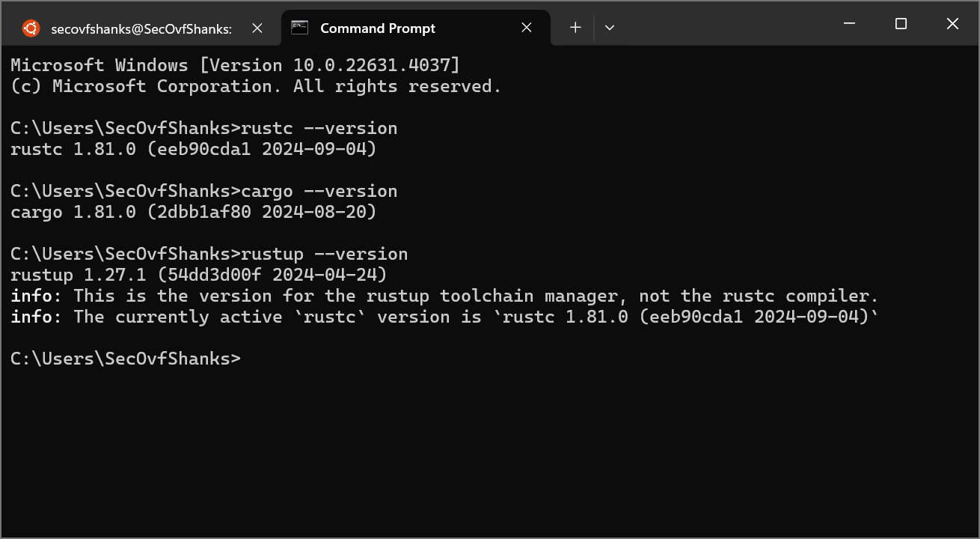The height and width of the screenshot is (539, 980).
Task: Click the empty title bar drag area
Action: pyautogui.click(x=722, y=24)
